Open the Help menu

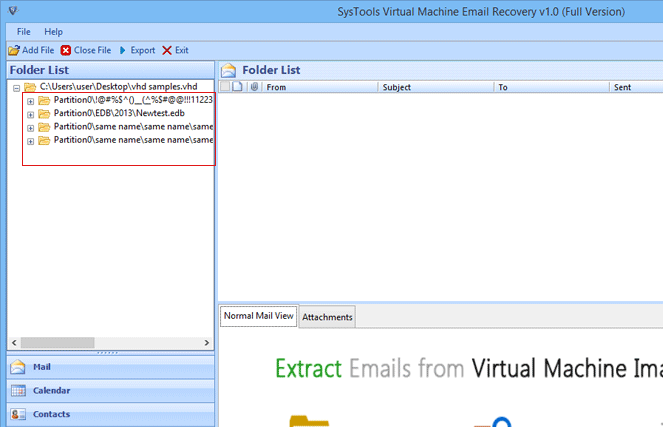pyautogui.click(x=53, y=32)
